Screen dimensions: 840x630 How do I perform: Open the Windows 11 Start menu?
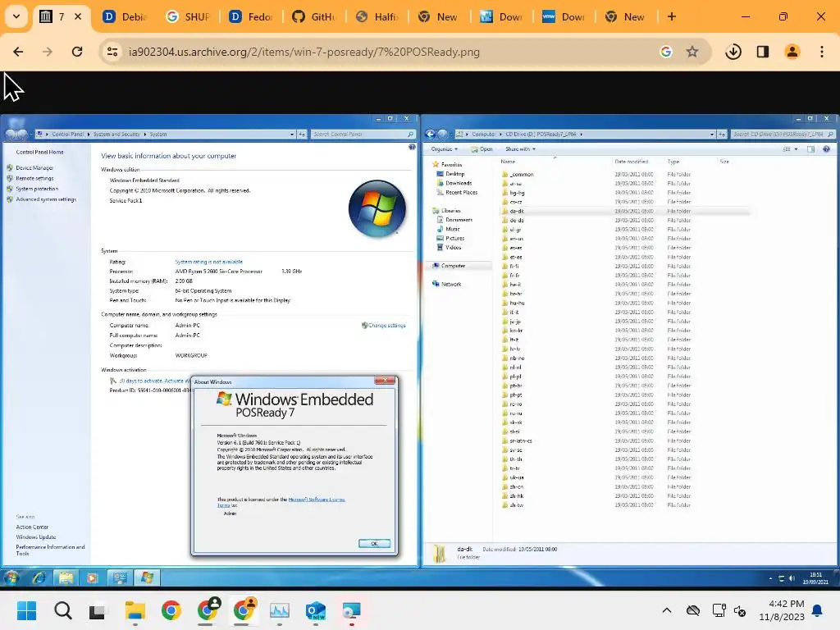point(26,610)
